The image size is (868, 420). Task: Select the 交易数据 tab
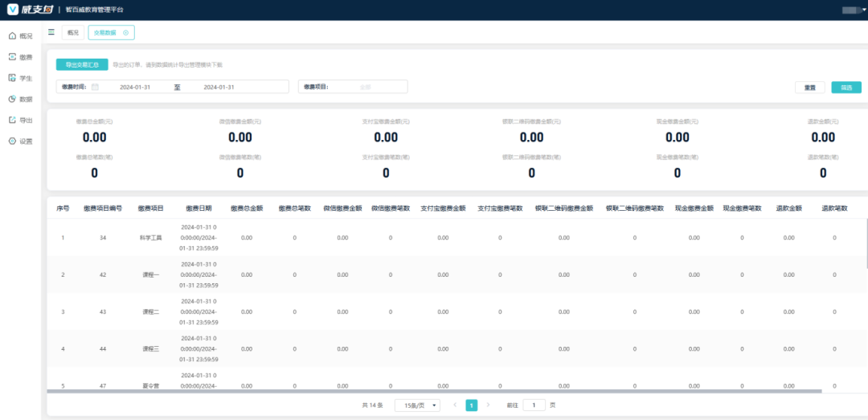pos(105,32)
